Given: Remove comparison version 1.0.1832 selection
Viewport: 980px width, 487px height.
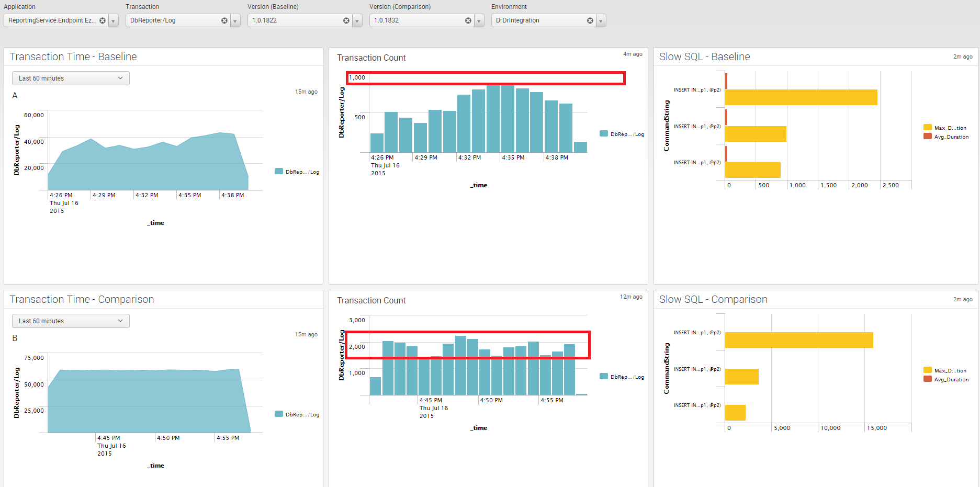Looking at the screenshot, I should 468,20.
